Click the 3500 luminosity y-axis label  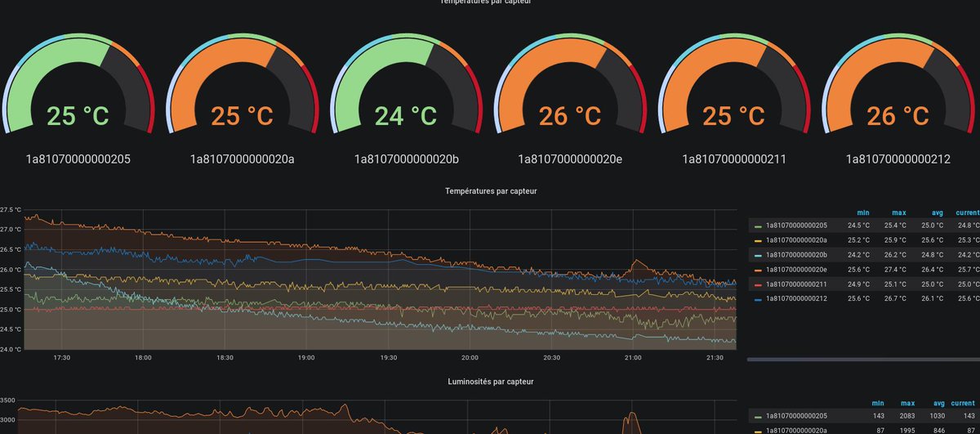point(7,400)
